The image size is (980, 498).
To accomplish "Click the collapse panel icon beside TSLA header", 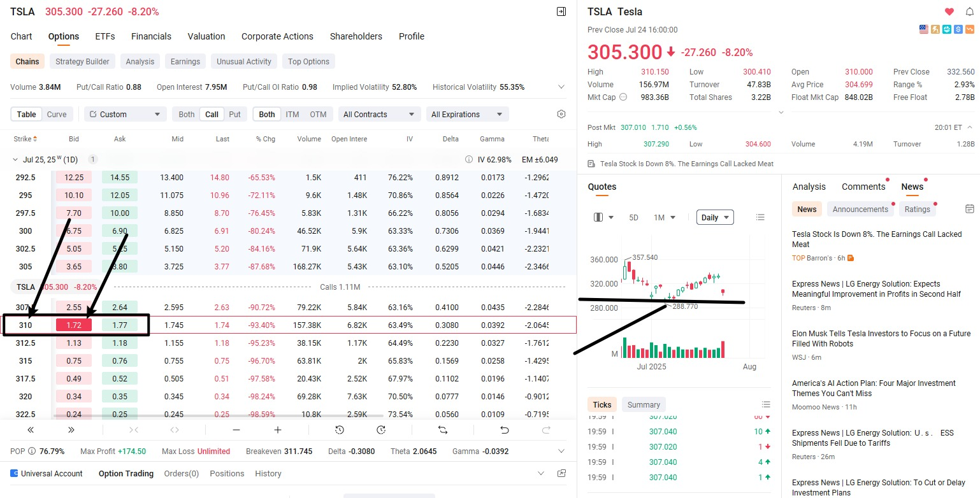I will tap(561, 11).
